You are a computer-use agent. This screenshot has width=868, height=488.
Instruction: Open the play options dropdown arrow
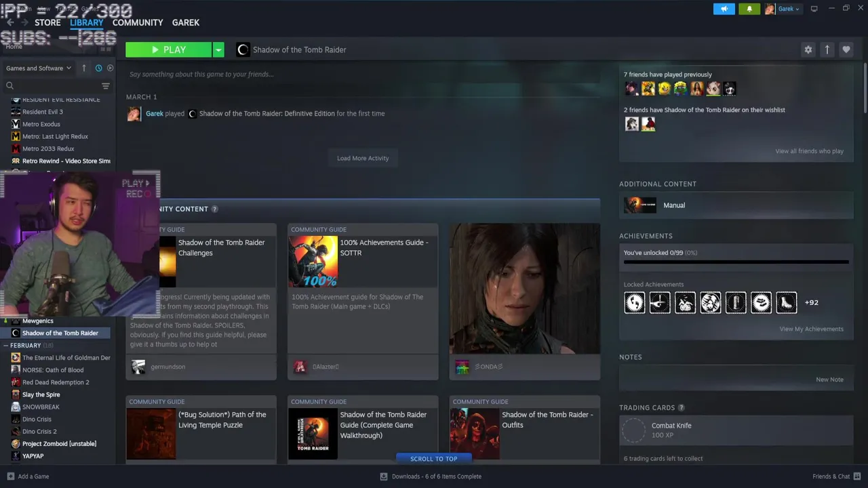[218, 49]
